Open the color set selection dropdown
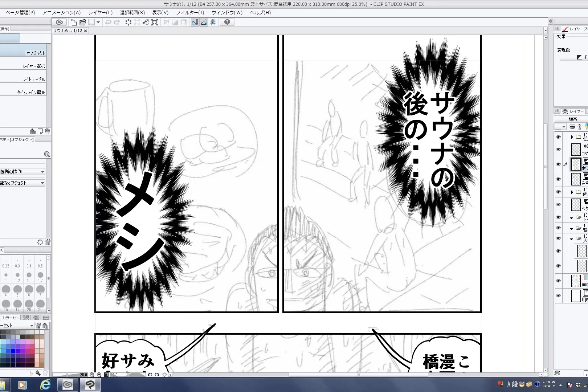The height and width of the screenshot is (392, 588). 32,326
